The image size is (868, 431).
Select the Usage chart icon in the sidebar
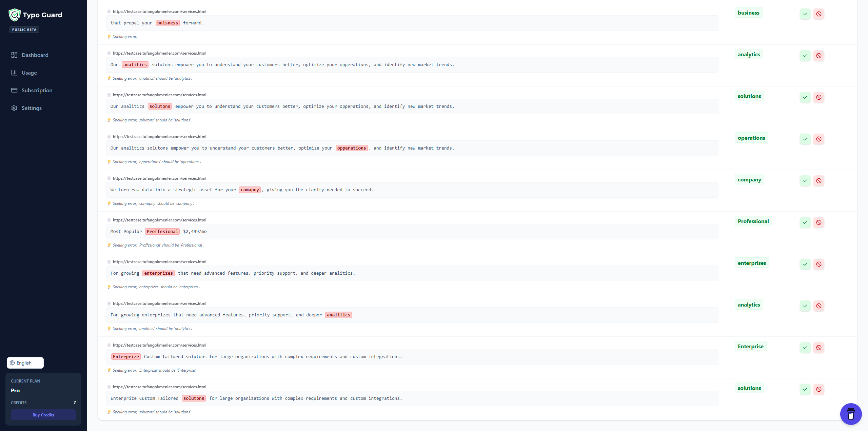point(14,73)
